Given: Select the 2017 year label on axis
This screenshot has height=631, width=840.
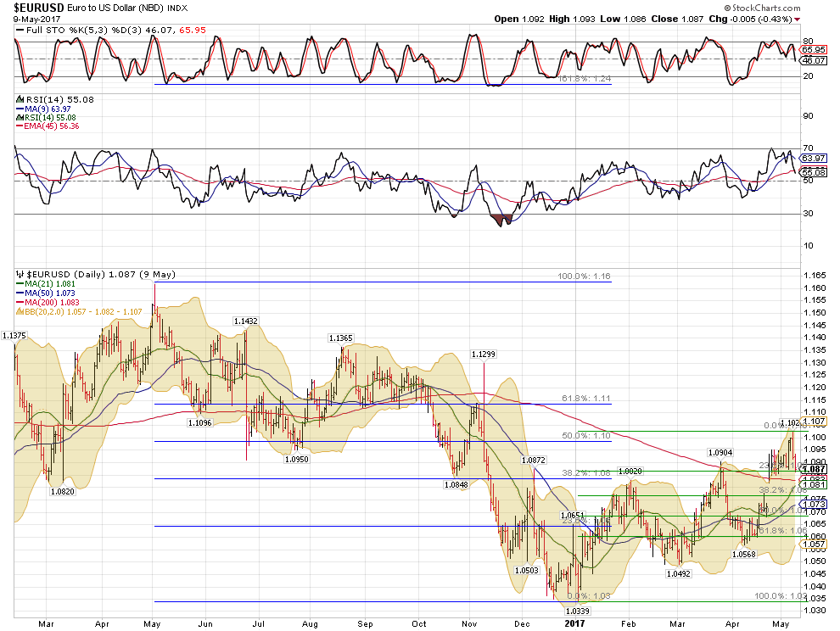Looking at the screenshot, I should [577, 623].
